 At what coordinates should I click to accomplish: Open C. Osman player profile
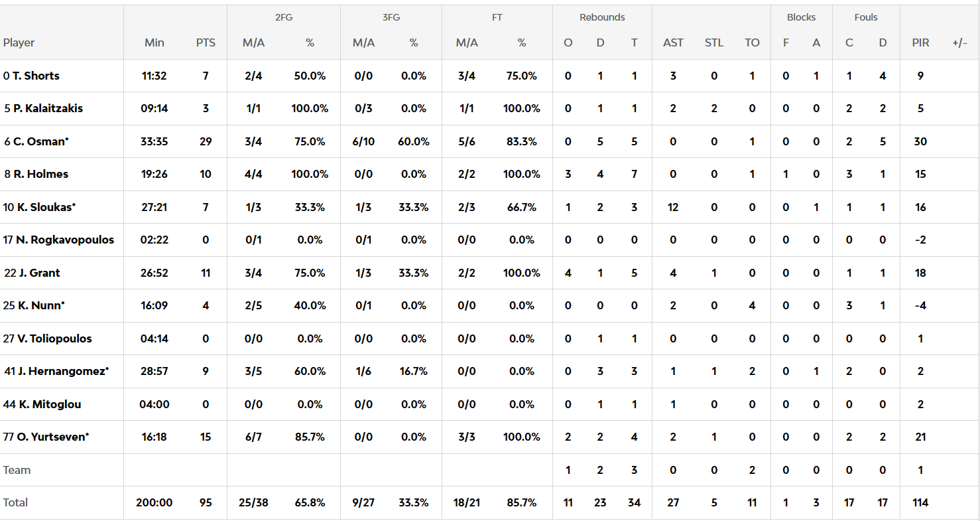point(41,141)
